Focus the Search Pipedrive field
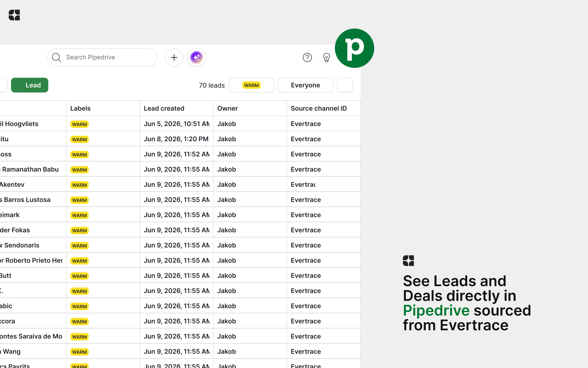This screenshot has height=368, width=588. click(x=102, y=57)
